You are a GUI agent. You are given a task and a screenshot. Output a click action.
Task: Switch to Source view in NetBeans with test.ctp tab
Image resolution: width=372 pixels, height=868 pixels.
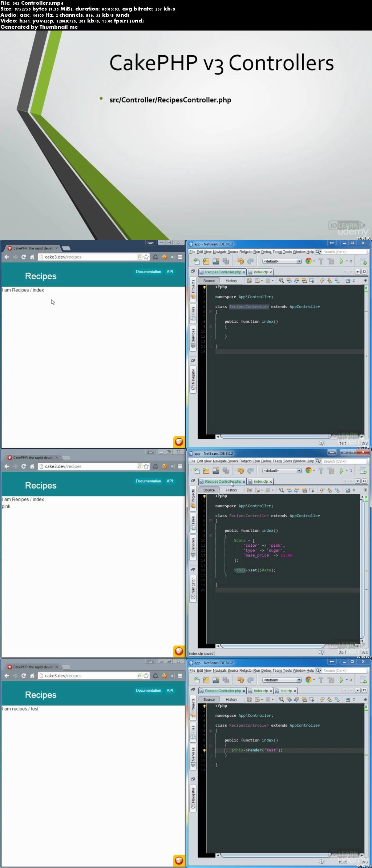[x=209, y=699]
